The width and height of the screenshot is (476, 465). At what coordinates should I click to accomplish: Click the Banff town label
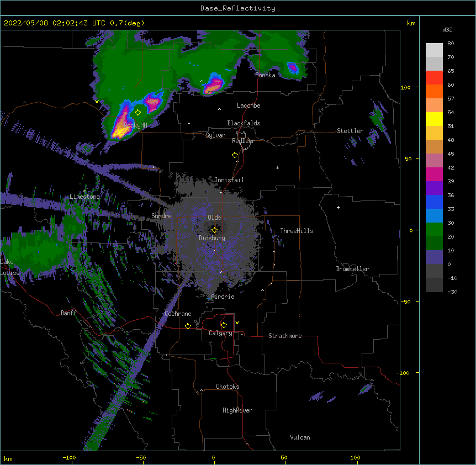(x=68, y=313)
